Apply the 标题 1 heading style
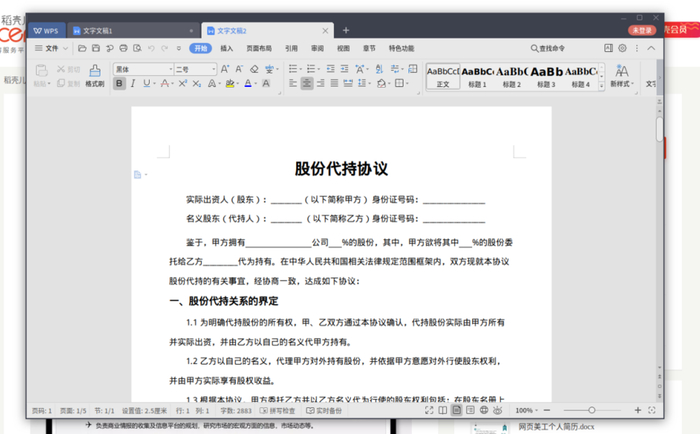The image size is (700, 434). pos(477,76)
